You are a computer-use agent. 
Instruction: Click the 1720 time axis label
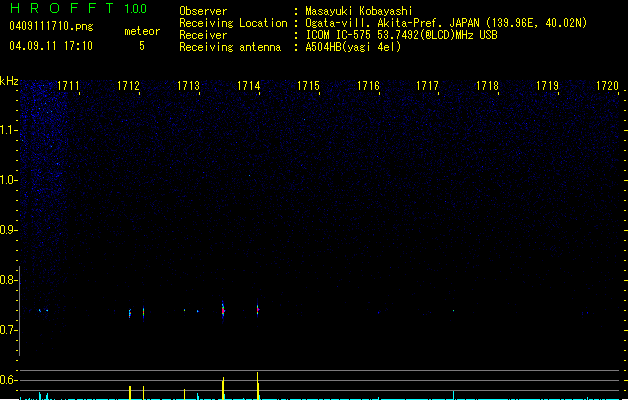[607, 86]
